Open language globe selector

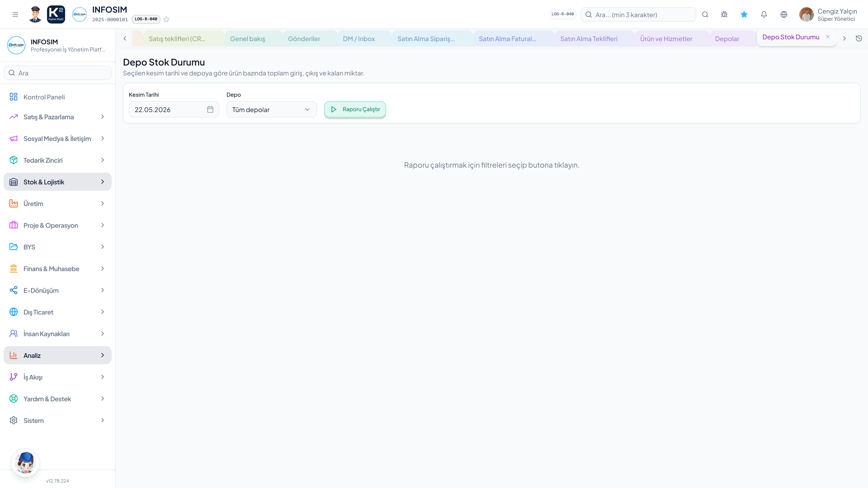[784, 14]
